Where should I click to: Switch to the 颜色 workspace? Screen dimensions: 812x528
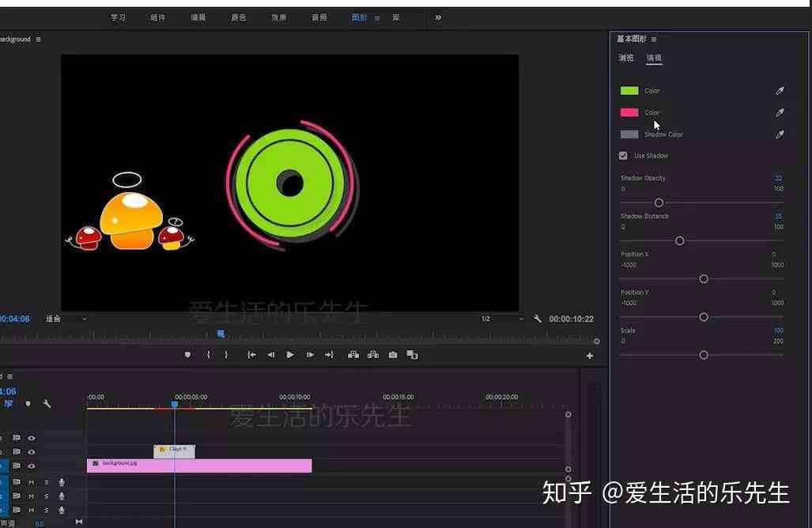pos(238,17)
